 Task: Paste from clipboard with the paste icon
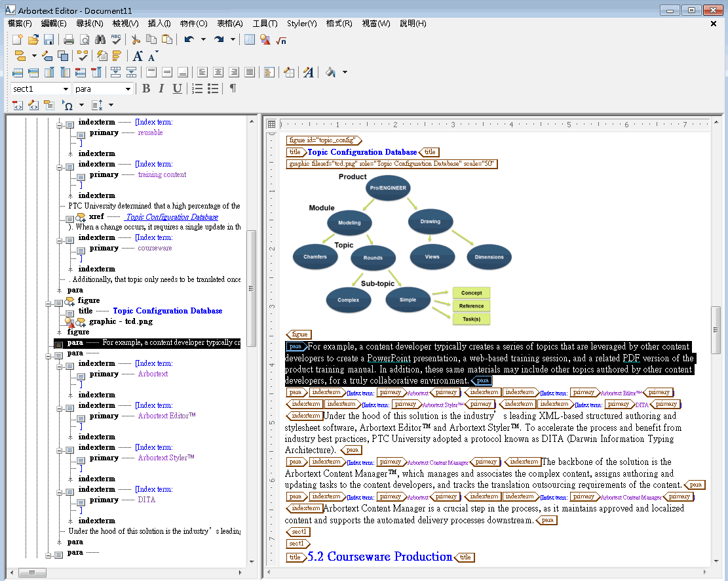[167, 40]
